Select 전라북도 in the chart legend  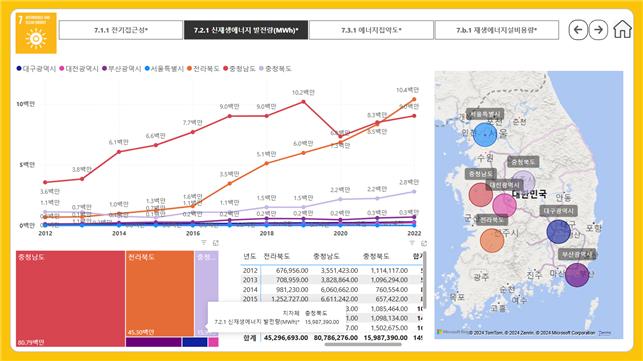(203, 69)
